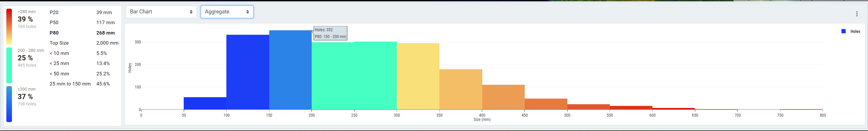Click the Size (mm) axis title

(x=482, y=119)
